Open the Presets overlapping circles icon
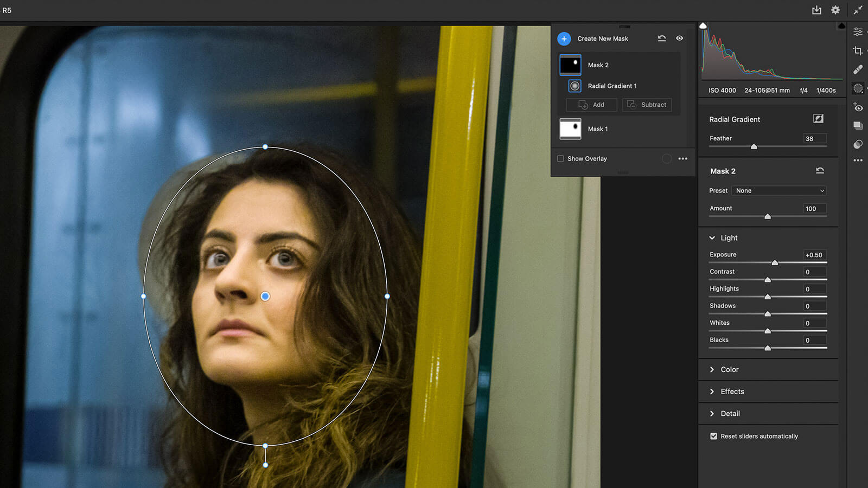This screenshot has height=488, width=868. [x=858, y=144]
